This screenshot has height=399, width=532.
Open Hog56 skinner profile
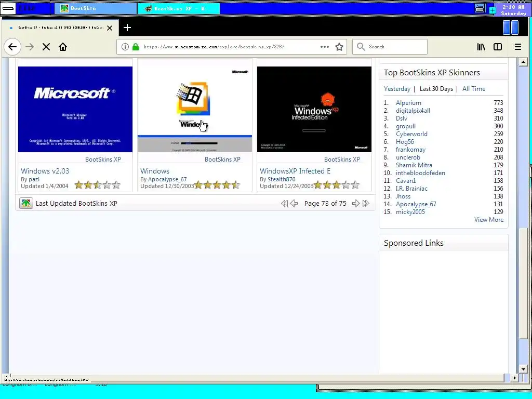[x=405, y=141]
